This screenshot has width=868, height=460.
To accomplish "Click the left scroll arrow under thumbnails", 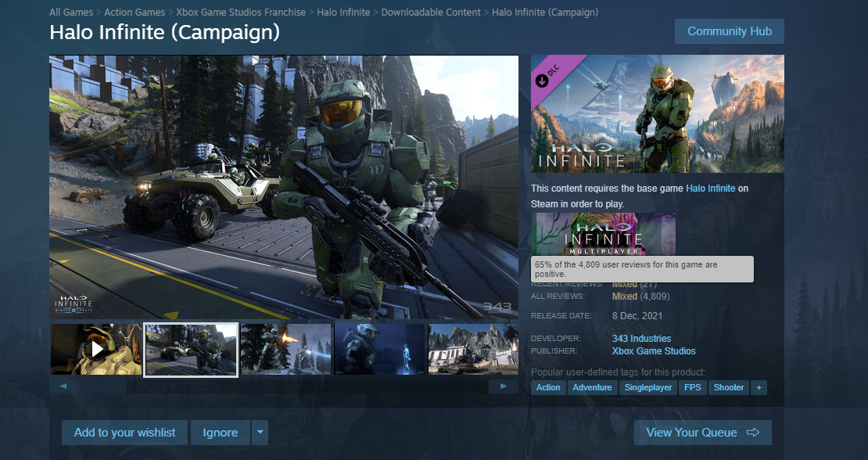I will (x=63, y=386).
